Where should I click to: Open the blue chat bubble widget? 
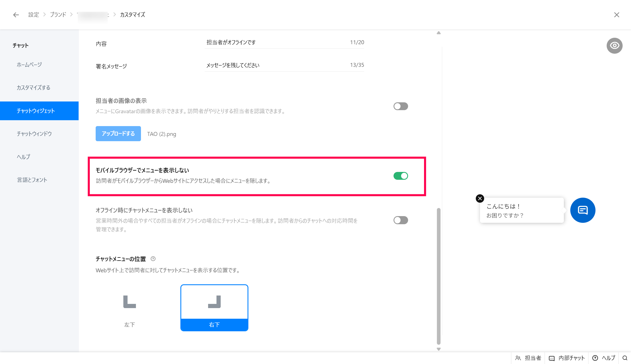tap(583, 210)
